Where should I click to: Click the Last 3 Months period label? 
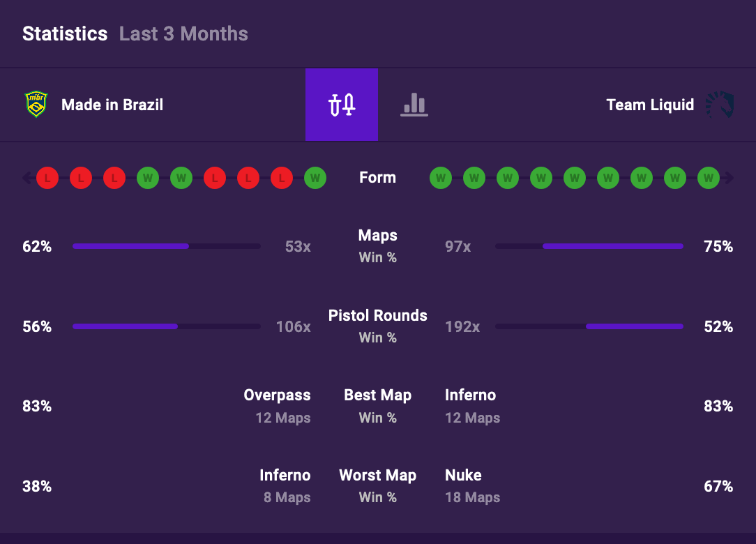point(183,34)
